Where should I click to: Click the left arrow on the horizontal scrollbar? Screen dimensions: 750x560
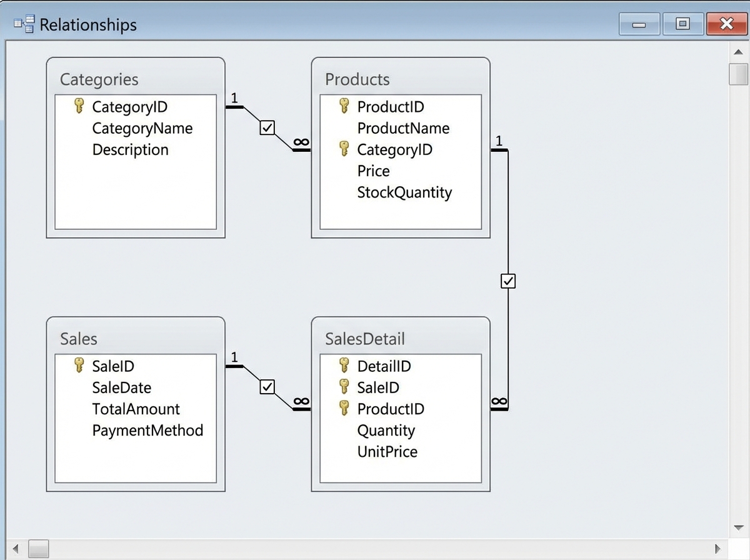[x=15, y=548]
